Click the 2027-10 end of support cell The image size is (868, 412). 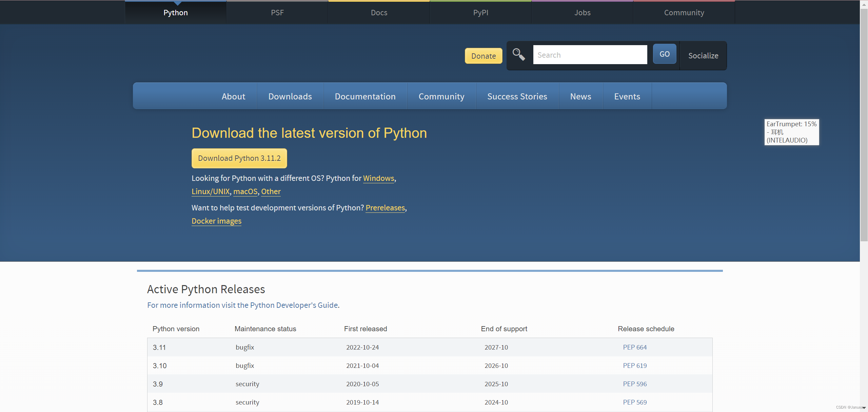(496, 347)
